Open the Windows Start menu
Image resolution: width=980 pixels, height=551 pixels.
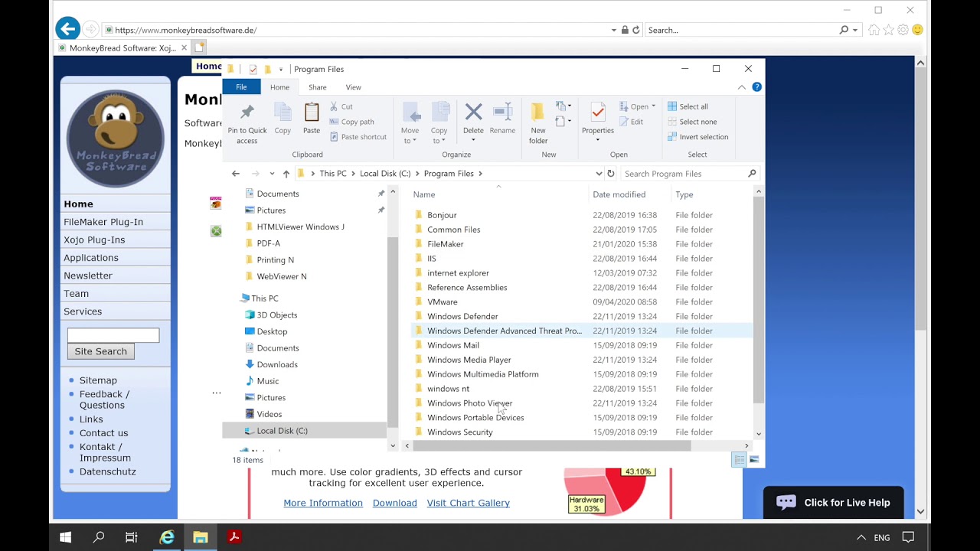[x=65, y=537]
